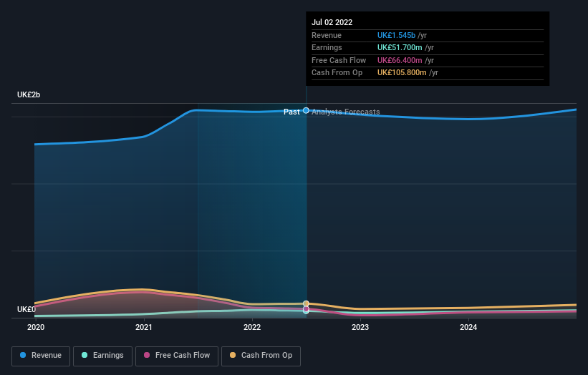Click the 'Revenue' row label in tooltip
This screenshot has width=588, height=375.
[327, 35]
